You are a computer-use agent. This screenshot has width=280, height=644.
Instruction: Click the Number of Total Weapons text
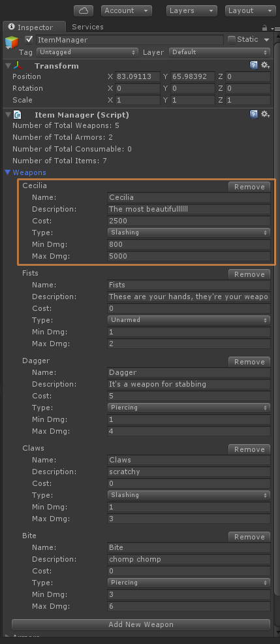pyautogui.click(x=66, y=125)
